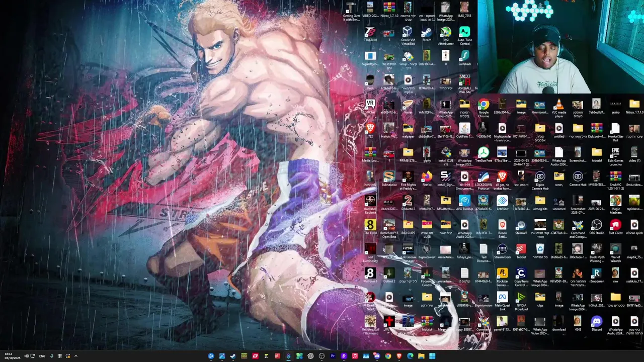
Task: Open the download desktop item
Action: click(x=559, y=324)
